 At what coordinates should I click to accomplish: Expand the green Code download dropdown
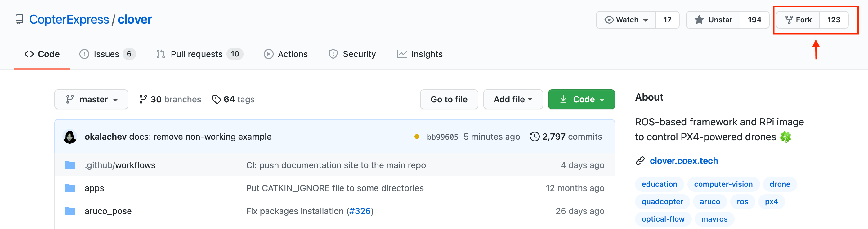(x=581, y=100)
